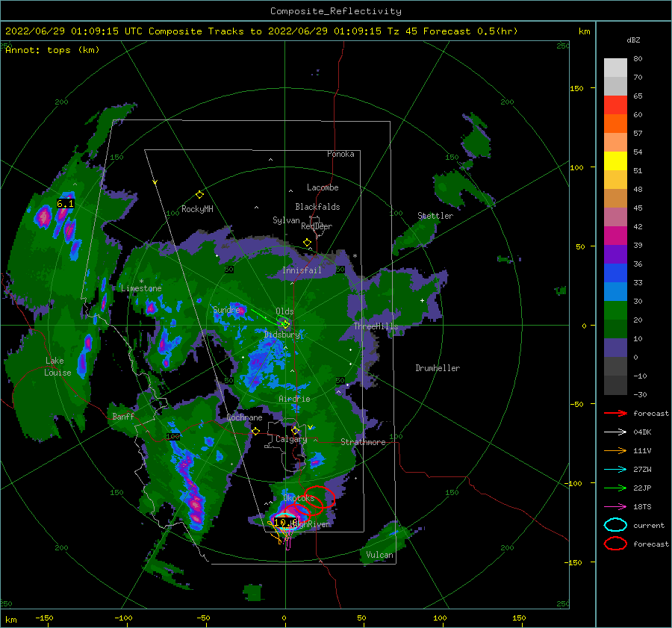Pick the slate purple swatch above 0 dBZ
The height and width of the screenshot is (628, 672).
(x=615, y=348)
